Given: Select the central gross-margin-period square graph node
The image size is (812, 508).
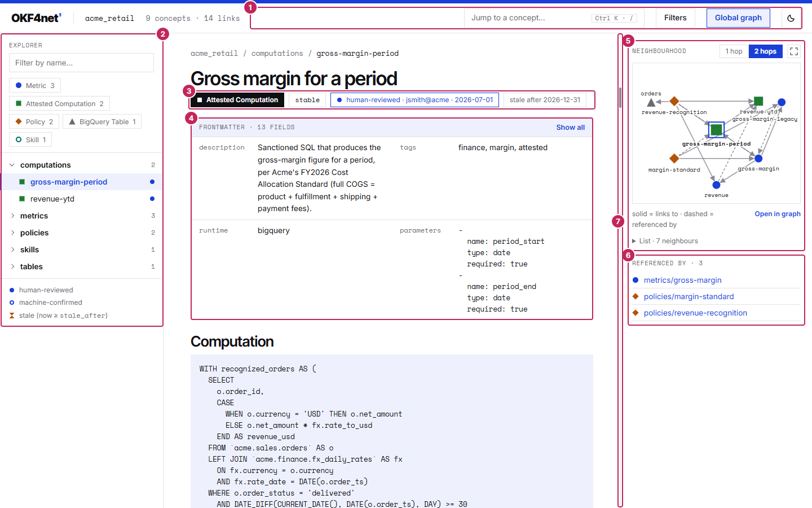Looking at the screenshot, I should [716, 130].
